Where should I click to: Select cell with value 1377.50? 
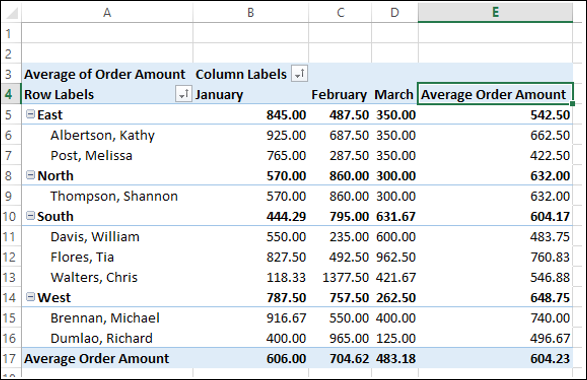click(x=340, y=277)
